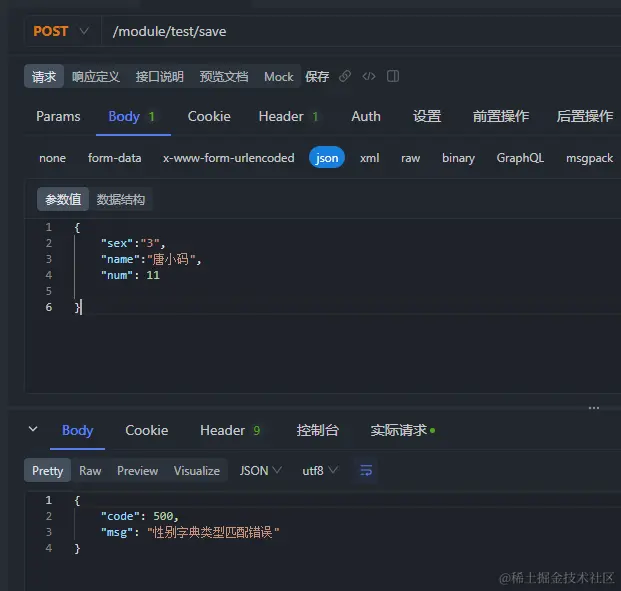This screenshot has width=621, height=591.
Task: Open the generate code icon
Action: [369, 76]
